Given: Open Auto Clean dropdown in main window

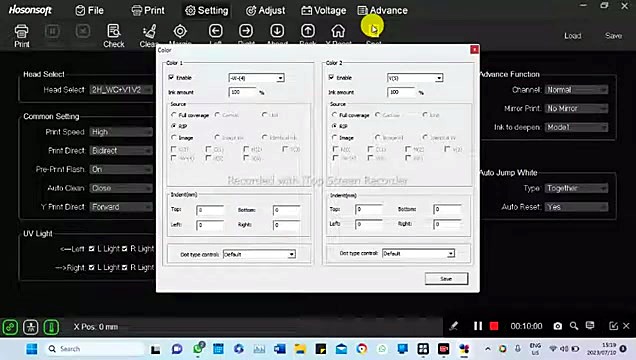Looking at the screenshot, I should pos(121,188).
